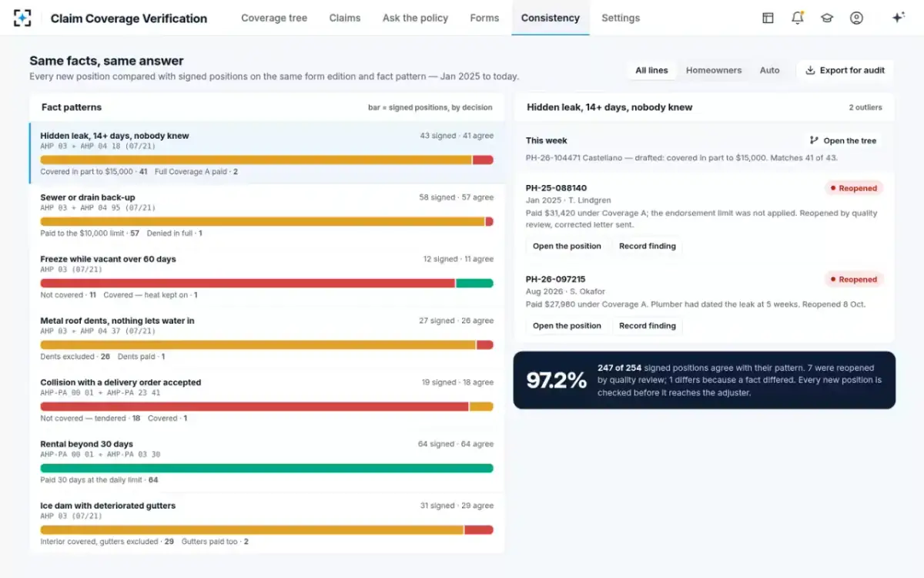Click 'Denied in full · 1' legend
The width and height of the screenshot is (924, 578).
pos(175,234)
